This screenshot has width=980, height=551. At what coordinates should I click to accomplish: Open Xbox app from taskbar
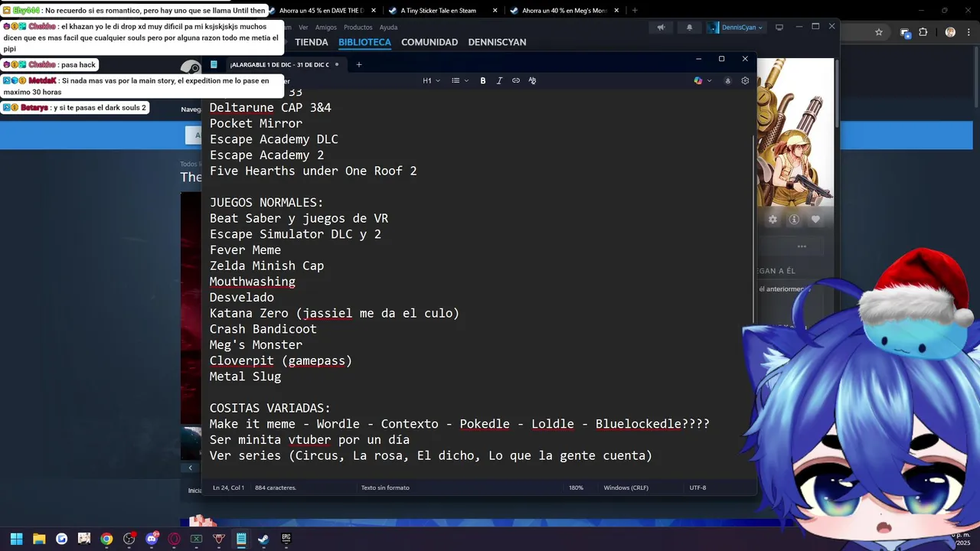click(196, 539)
